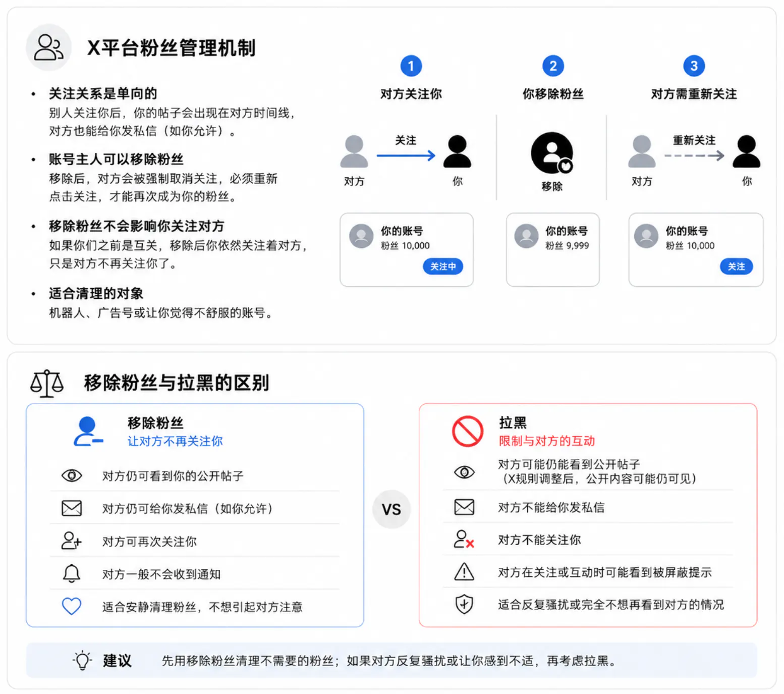Click the blue 关注中 button
This screenshot has height=694, width=784.
[443, 266]
